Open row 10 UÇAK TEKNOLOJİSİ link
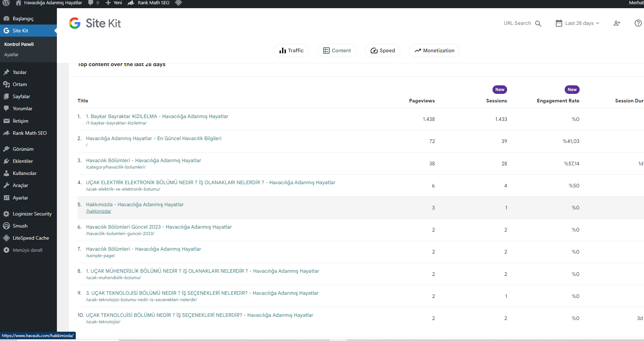Viewport: 644px width, 341px height. tap(199, 315)
